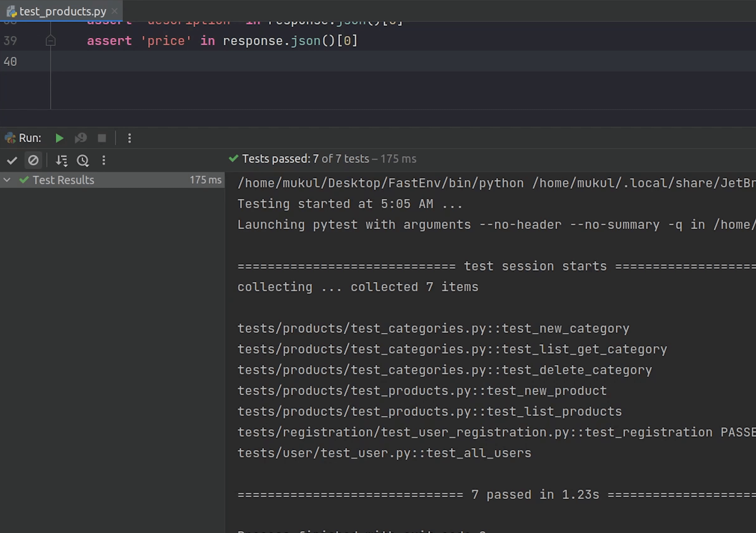Viewport: 756px width, 533px height.
Task: Select Test Results row in tree
Action: (x=63, y=180)
